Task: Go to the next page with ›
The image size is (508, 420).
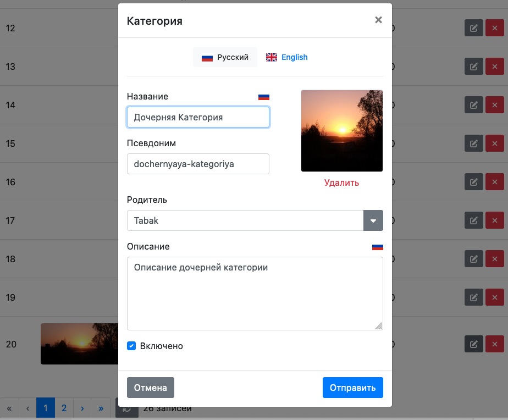Action: [x=82, y=408]
